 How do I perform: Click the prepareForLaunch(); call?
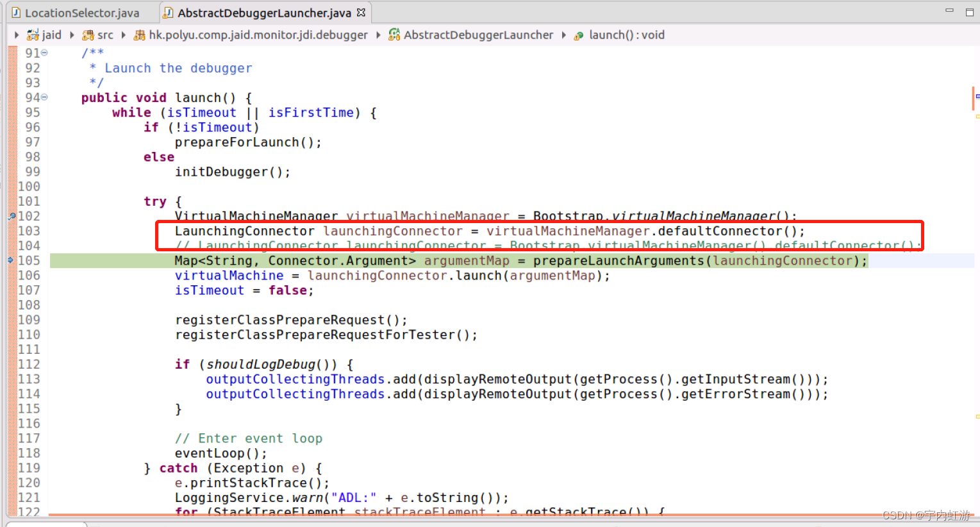point(248,142)
